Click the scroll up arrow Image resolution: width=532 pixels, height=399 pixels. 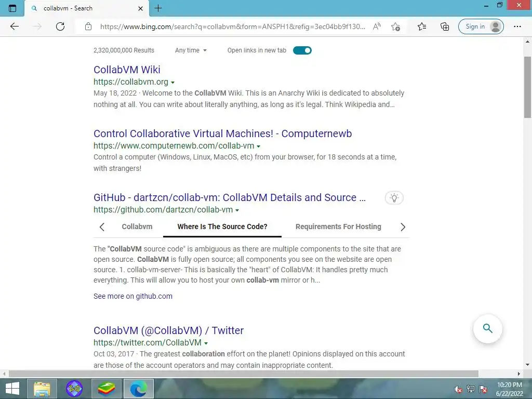(527, 42)
